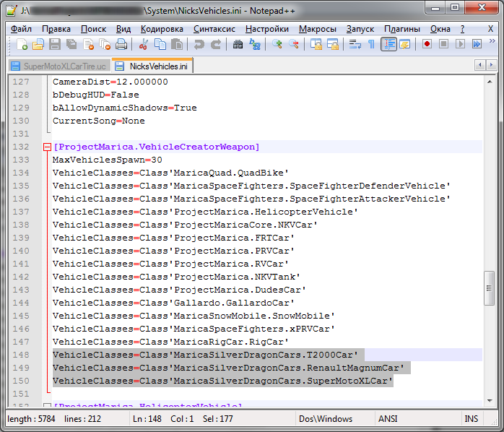Save the current file with floppy icon
The image size is (504, 432).
point(55,44)
